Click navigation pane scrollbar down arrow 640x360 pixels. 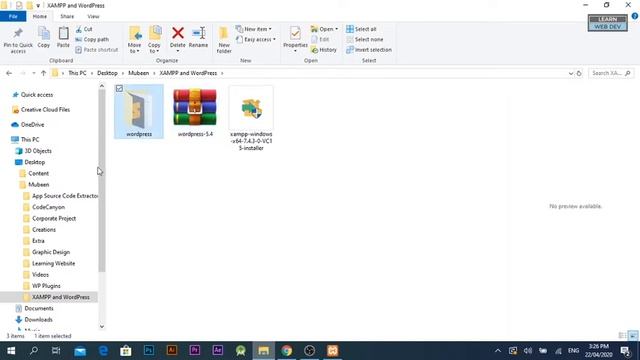(102, 326)
